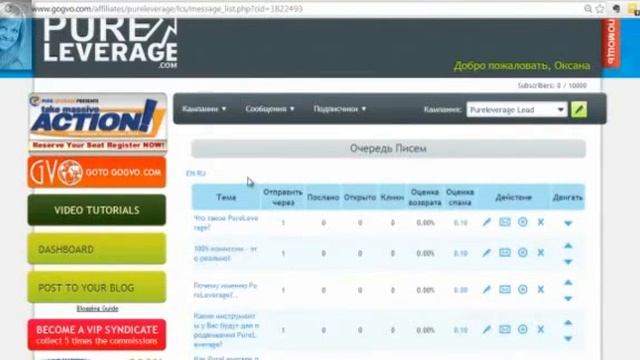This screenshot has height=360, width=640.
Task: Click browser address bar URL
Action: pos(167,9)
